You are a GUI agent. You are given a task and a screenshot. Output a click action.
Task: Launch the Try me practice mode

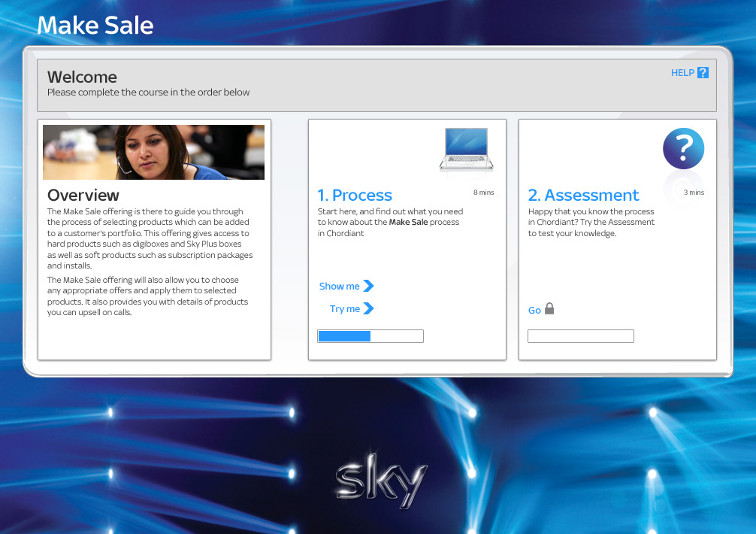pos(346,308)
